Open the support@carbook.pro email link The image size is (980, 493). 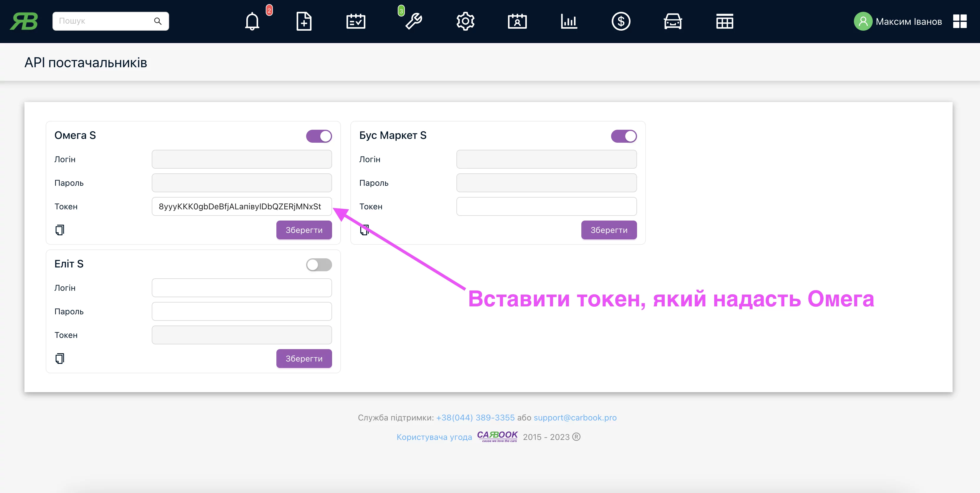point(575,418)
